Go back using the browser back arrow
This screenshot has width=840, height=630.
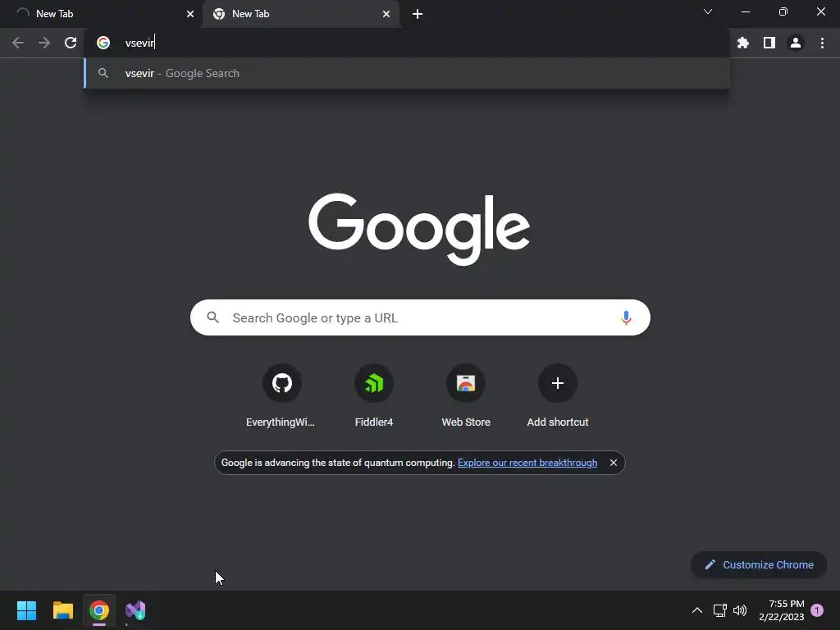[x=18, y=43]
